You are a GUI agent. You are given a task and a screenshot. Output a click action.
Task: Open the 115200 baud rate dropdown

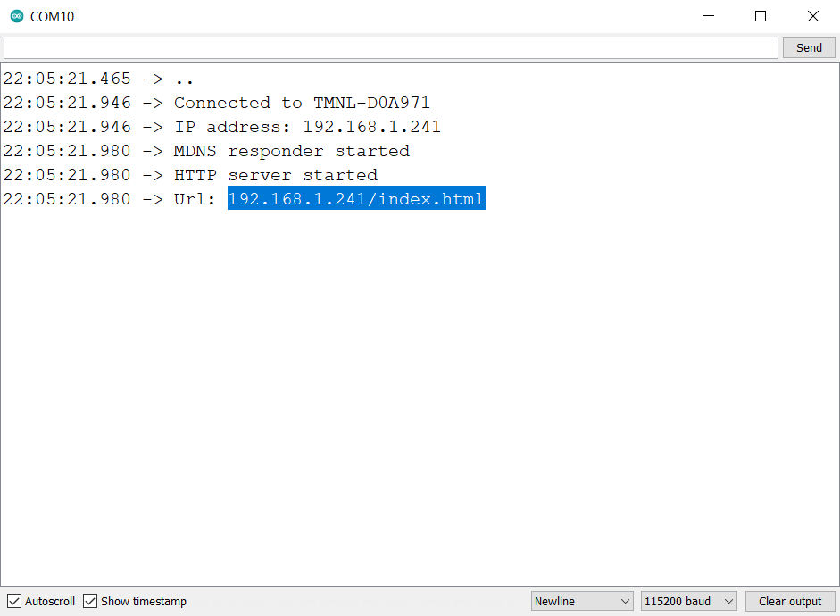pos(688,601)
